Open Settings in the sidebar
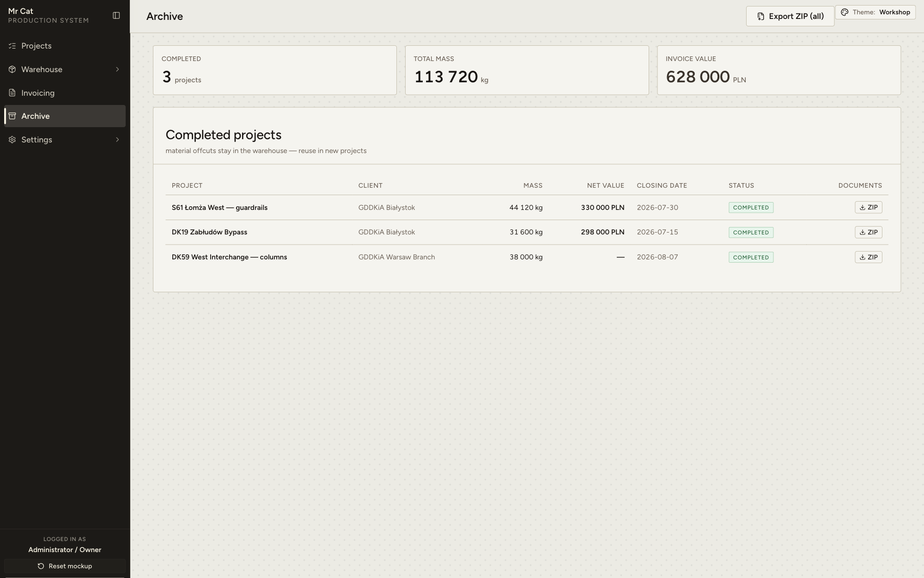This screenshot has height=578, width=924. point(65,140)
